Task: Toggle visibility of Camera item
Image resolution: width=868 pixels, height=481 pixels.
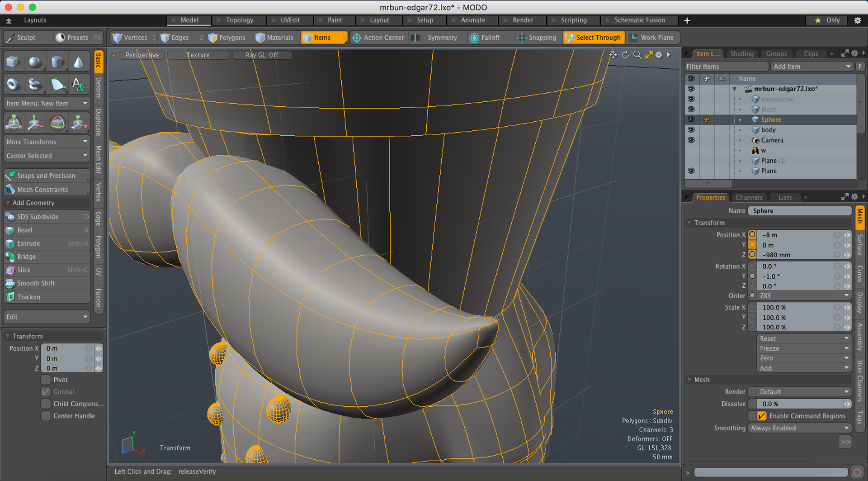Action: (x=691, y=140)
